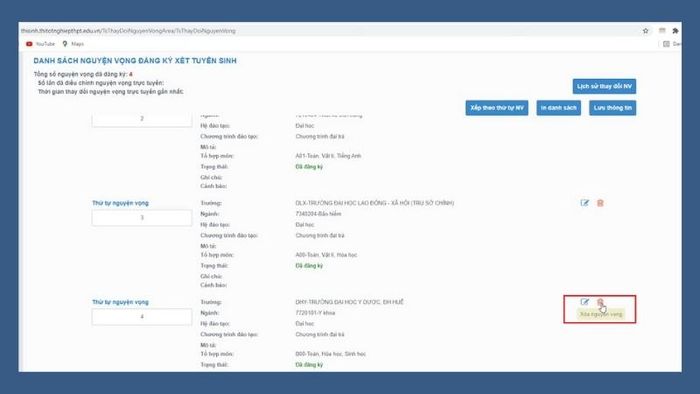Delete the ĐH Lao Động - Xã Hội wish

click(x=600, y=203)
